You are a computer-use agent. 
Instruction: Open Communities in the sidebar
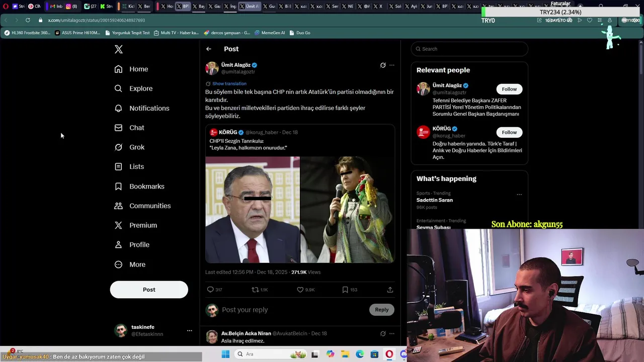coord(142,206)
